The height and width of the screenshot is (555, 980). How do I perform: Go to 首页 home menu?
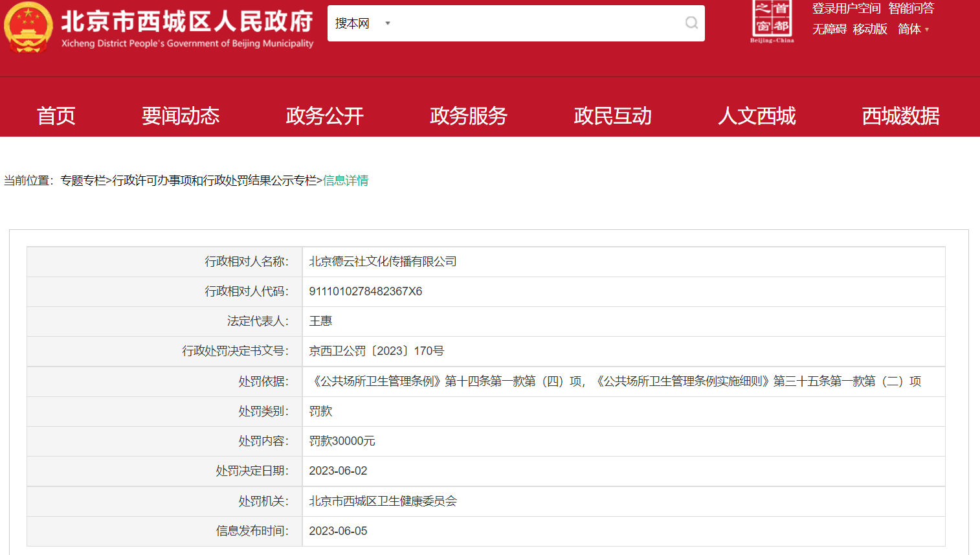click(56, 116)
